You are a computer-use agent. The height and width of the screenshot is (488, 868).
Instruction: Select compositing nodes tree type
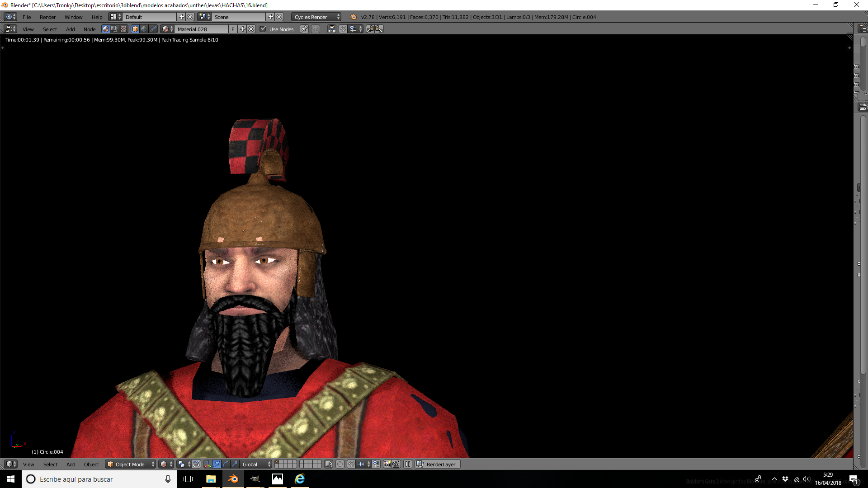coord(114,29)
